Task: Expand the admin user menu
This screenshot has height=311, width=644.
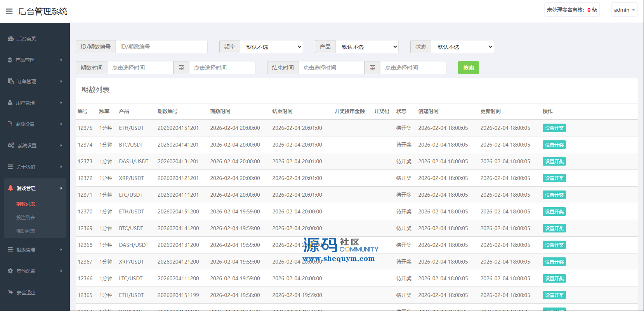Action: 624,10
